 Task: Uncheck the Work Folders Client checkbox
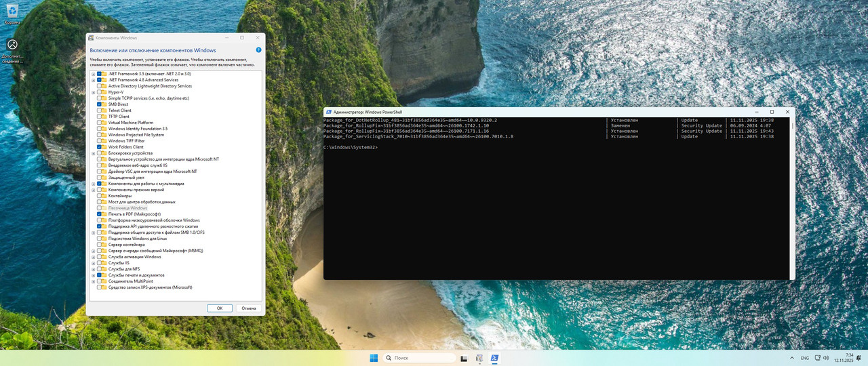coord(99,147)
